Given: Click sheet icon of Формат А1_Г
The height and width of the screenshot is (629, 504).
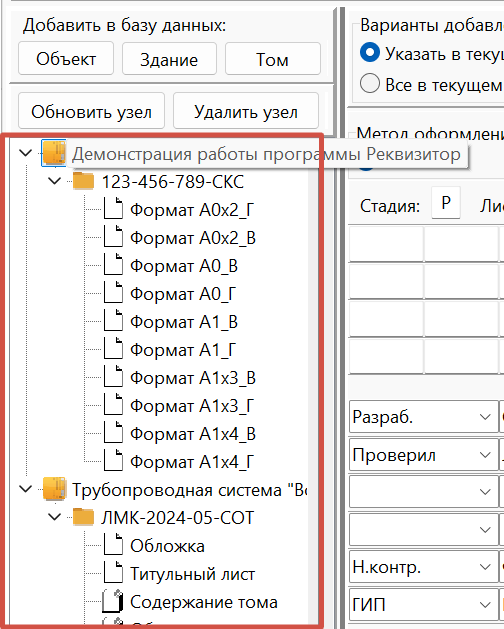Looking at the screenshot, I should click(x=113, y=349).
